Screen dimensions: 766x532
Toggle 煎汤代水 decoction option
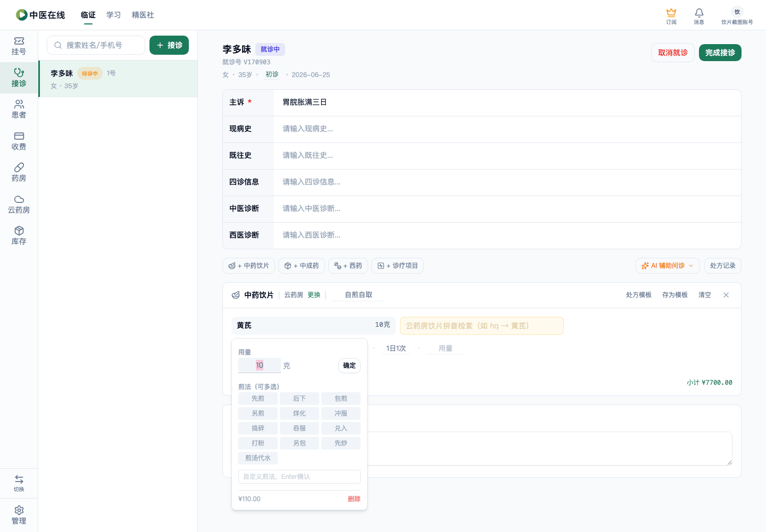click(258, 458)
